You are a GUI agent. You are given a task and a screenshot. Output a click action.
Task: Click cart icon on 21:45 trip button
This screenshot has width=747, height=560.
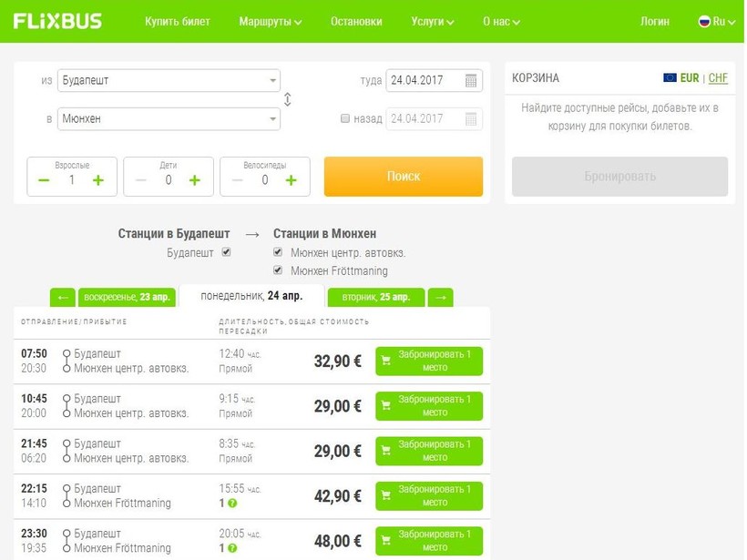tap(386, 451)
